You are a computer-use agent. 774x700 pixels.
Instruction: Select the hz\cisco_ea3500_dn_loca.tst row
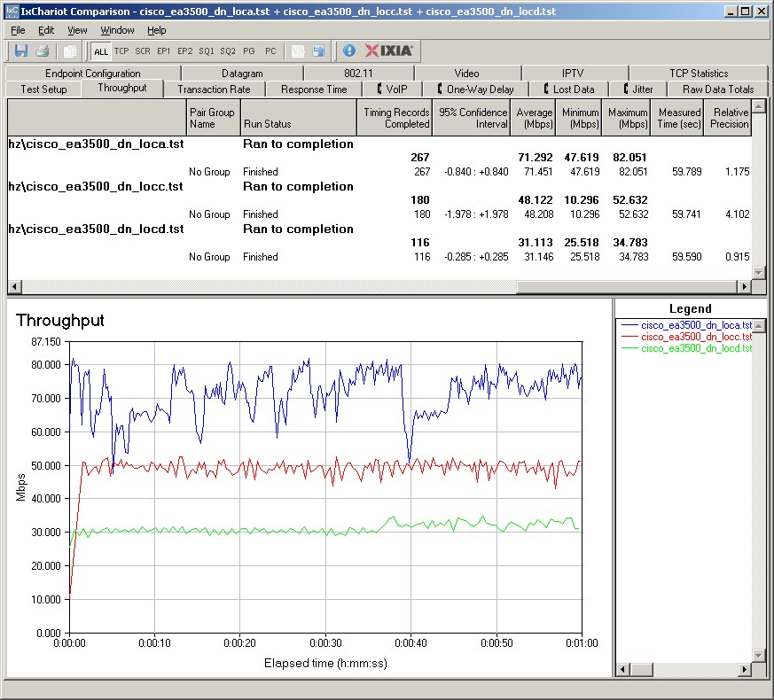tap(379, 144)
